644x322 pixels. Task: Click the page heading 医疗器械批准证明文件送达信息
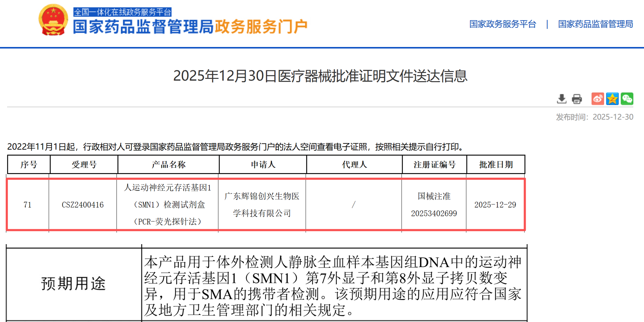pyautogui.click(x=320, y=76)
